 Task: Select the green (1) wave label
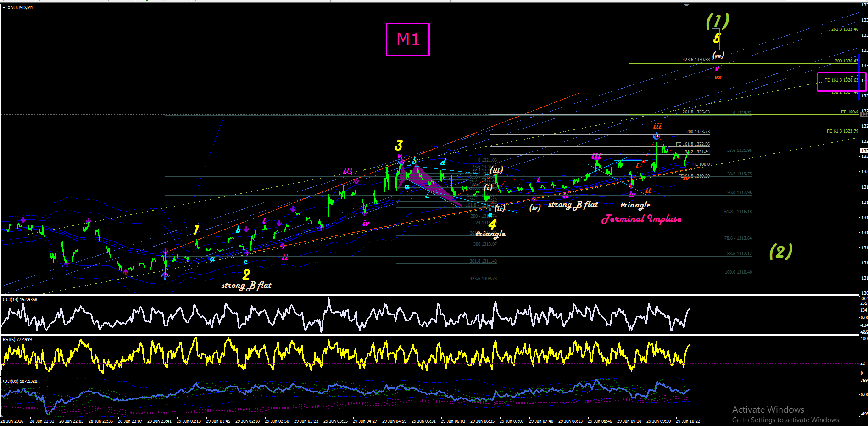tap(717, 21)
